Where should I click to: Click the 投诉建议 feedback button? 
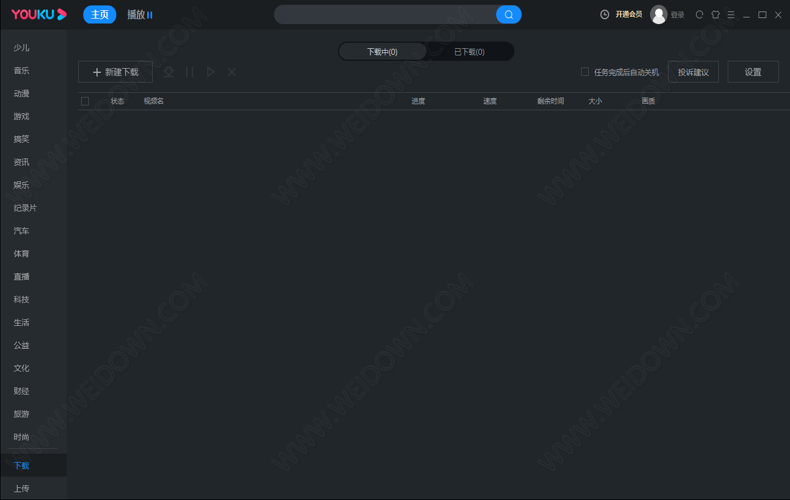(693, 72)
